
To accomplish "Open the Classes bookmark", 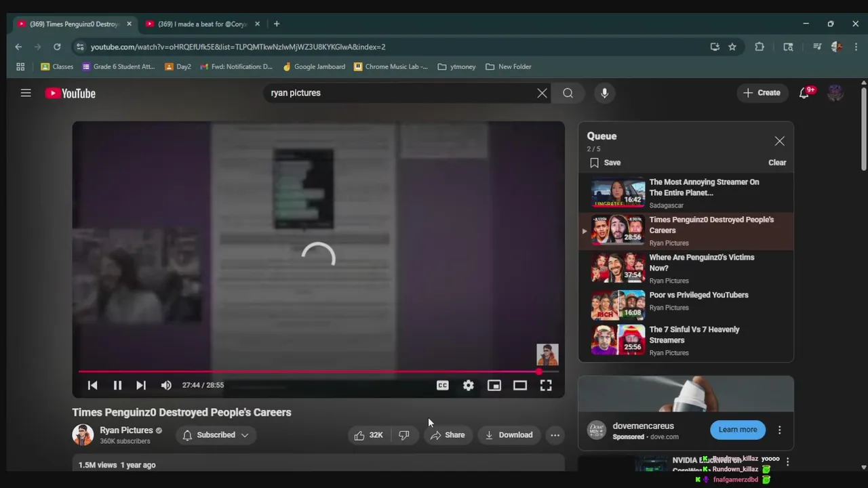I will (57, 66).
